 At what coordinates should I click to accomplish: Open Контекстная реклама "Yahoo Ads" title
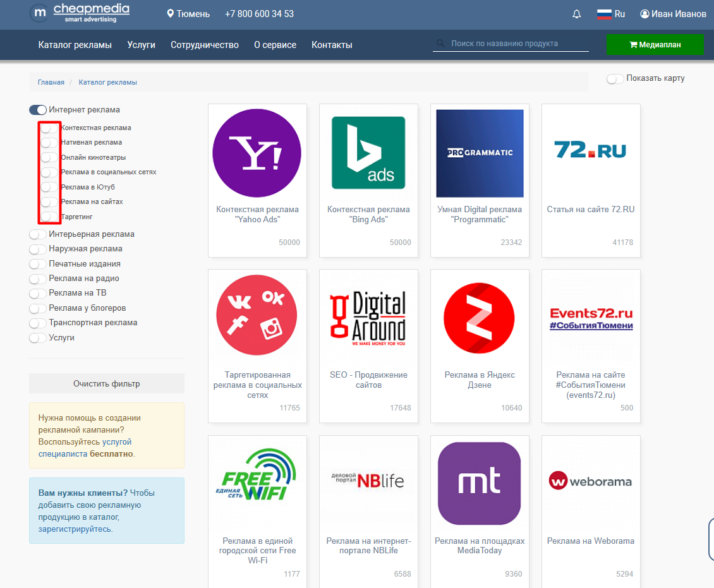[257, 214]
